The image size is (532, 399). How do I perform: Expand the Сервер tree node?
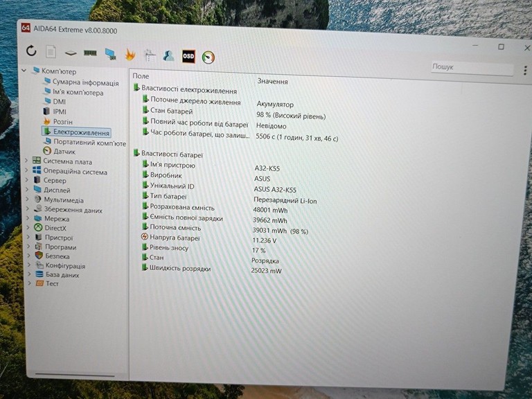(28, 180)
